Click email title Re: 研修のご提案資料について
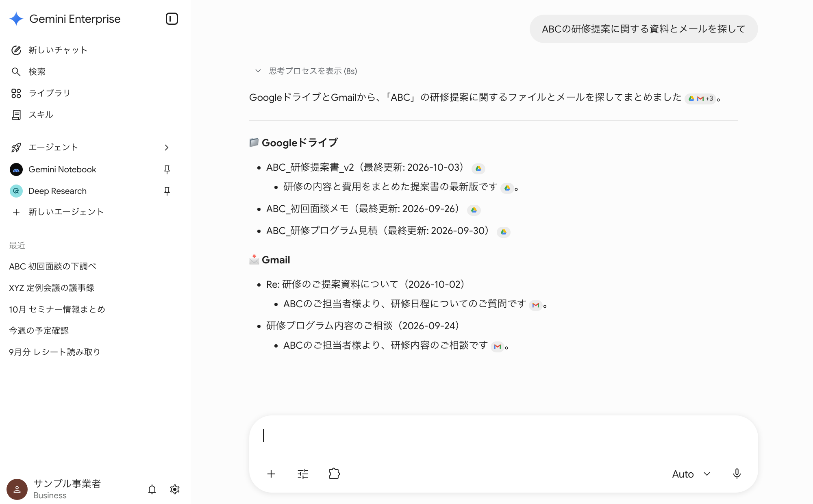Image resolution: width=813 pixels, height=504 pixels. click(333, 284)
